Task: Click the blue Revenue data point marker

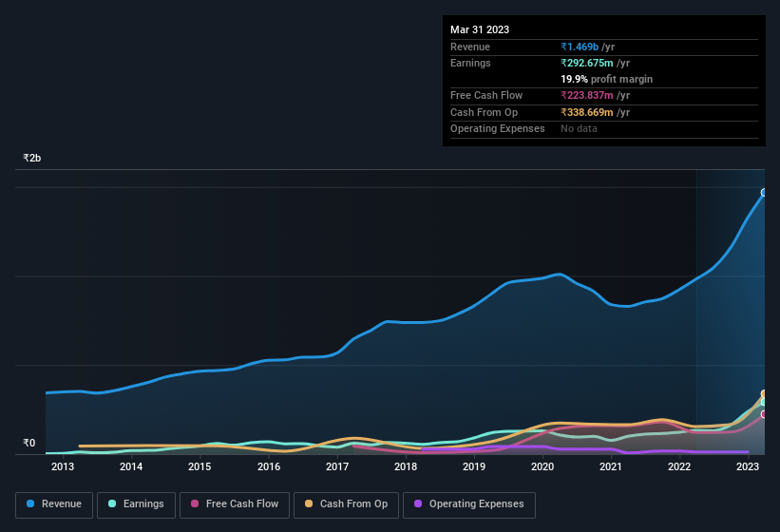Action: click(764, 193)
